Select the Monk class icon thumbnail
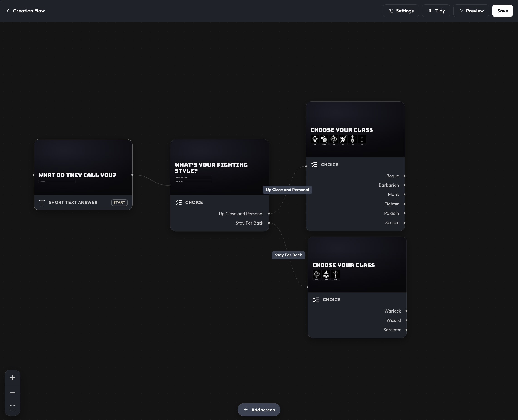This screenshot has height=420, width=518. click(334, 140)
